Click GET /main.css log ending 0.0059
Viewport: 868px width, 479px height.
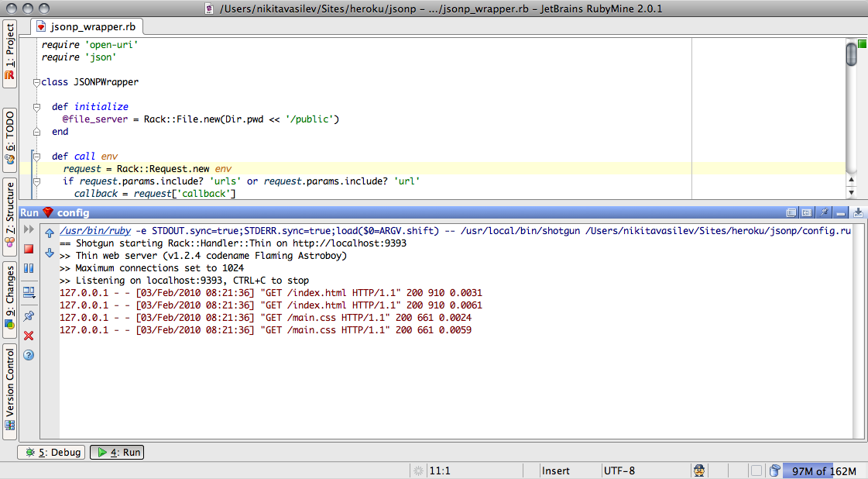click(x=266, y=330)
